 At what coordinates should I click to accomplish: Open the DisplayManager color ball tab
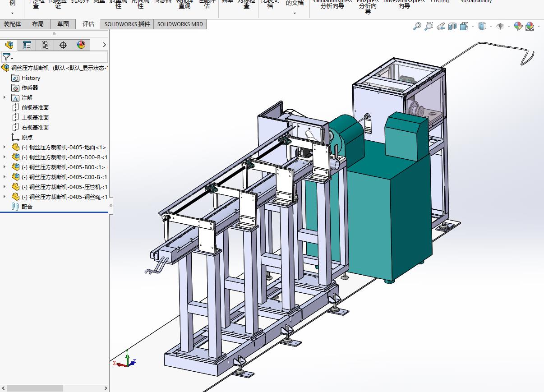click(81, 45)
